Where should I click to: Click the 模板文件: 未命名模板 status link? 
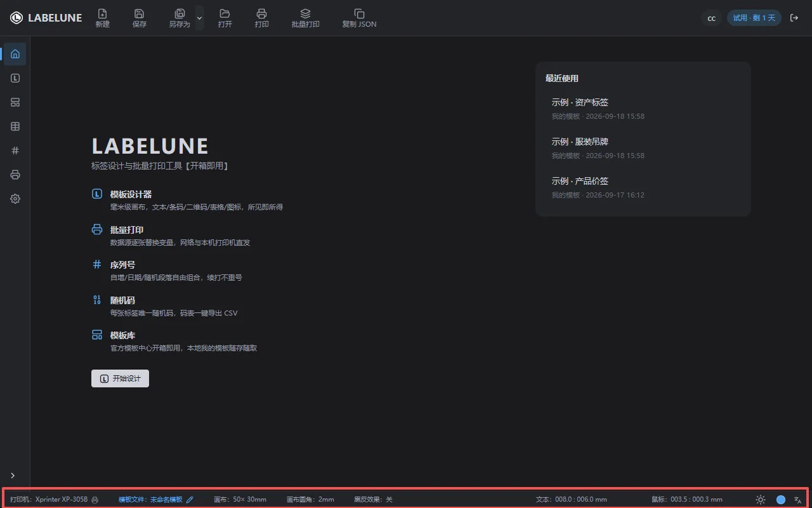(150, 500)
